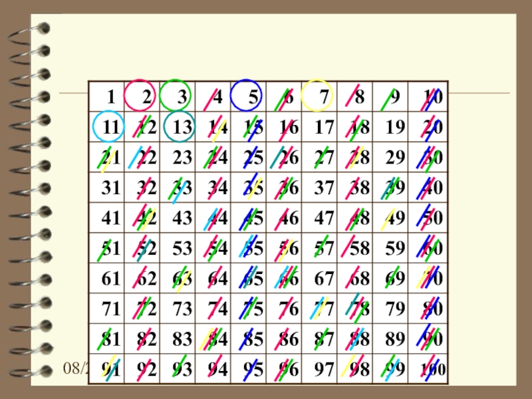
Task: Click the crossed-out number 16
Action: click(284, 126)
